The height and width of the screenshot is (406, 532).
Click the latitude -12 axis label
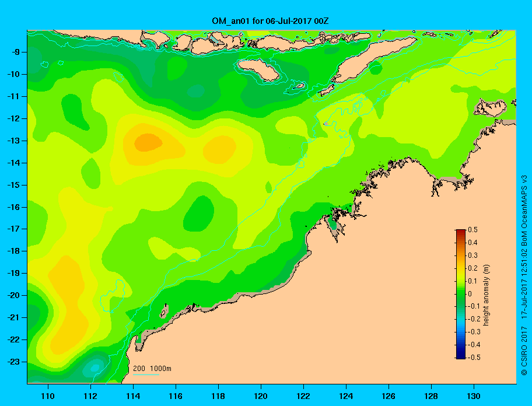pos(13,119)
